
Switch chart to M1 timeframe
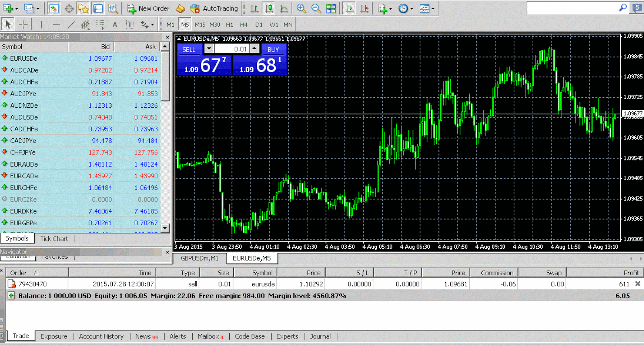170,25
